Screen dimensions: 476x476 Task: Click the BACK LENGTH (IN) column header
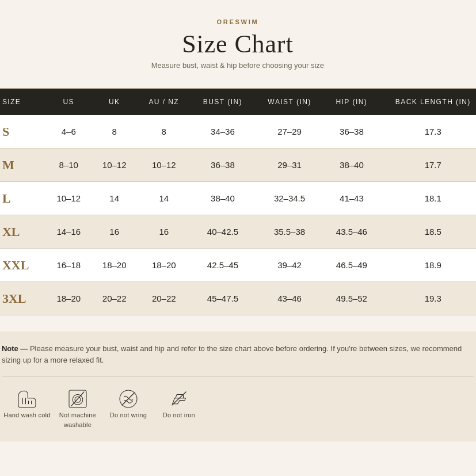[433, 102]
